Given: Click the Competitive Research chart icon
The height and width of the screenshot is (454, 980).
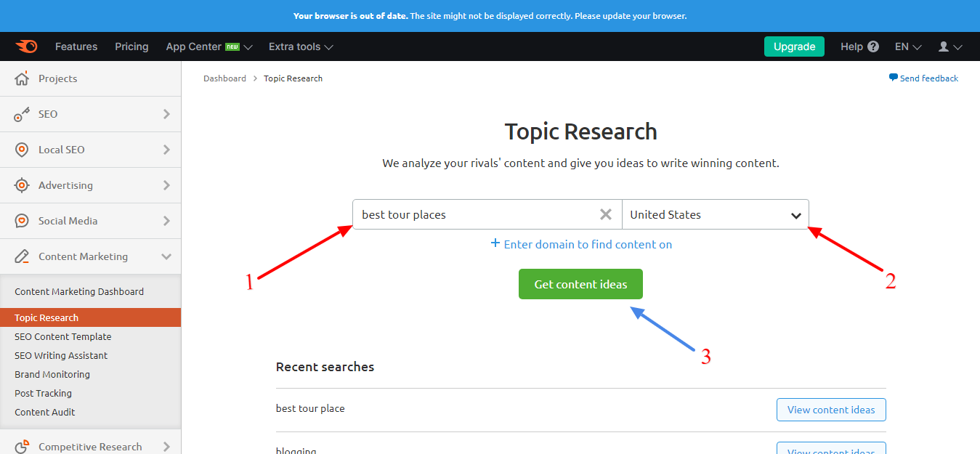Looking at the screenshot, I should pos(22,446).
